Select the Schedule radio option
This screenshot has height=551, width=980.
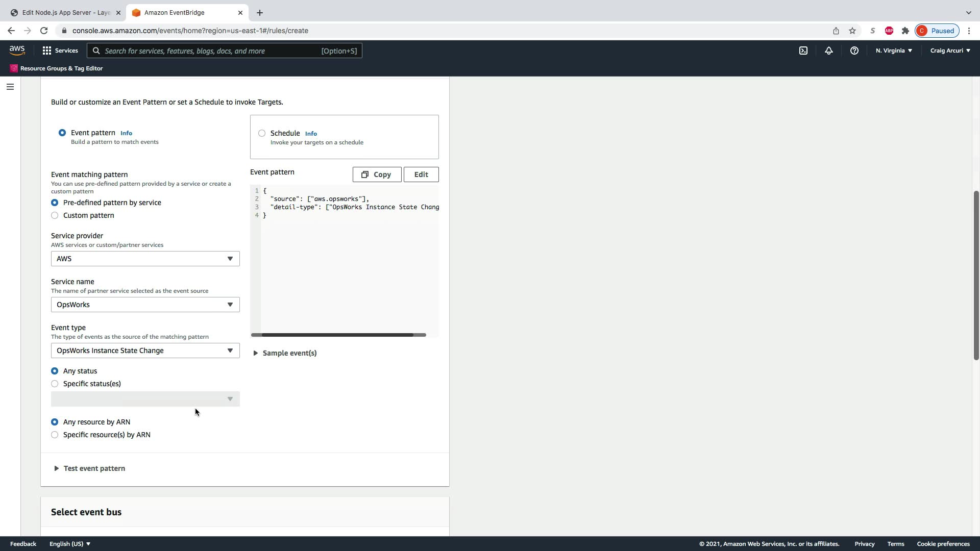(262, 133)
